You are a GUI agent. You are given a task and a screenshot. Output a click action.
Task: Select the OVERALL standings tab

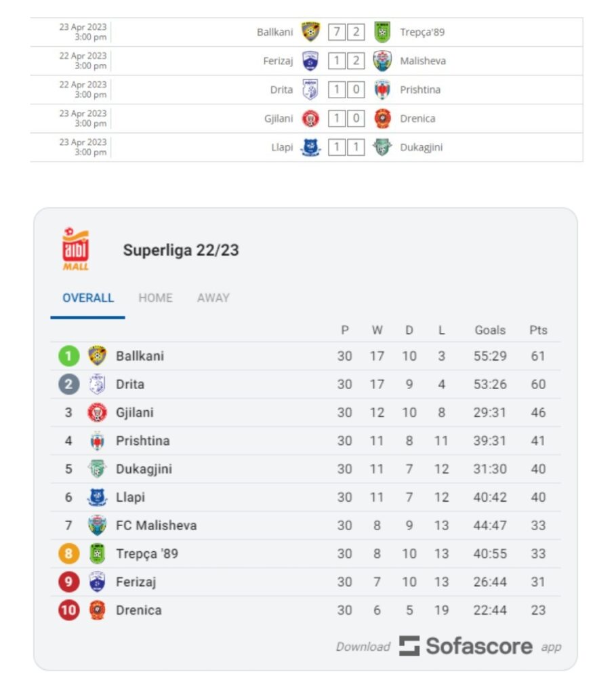[x=88, y=298]
